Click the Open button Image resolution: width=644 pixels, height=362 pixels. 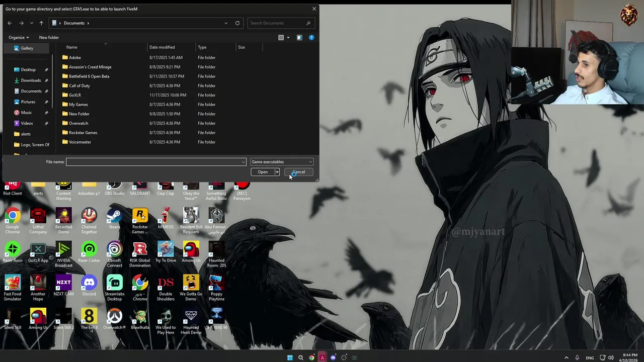point(263,172)
